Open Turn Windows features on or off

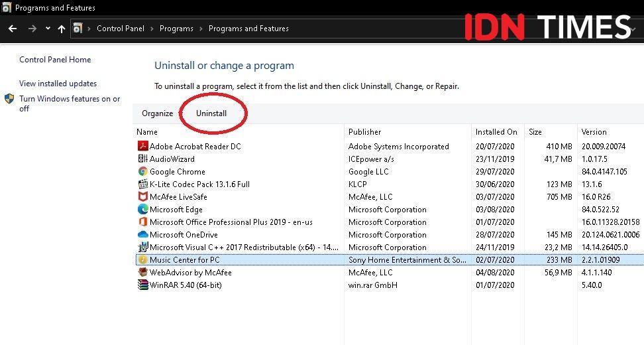pos(70,103)
